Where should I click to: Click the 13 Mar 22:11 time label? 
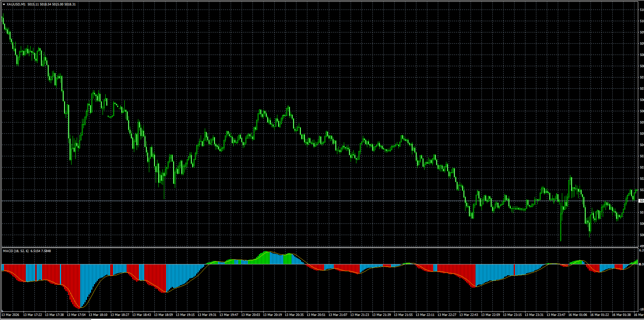pyautogui.click(x=425, y=315)
